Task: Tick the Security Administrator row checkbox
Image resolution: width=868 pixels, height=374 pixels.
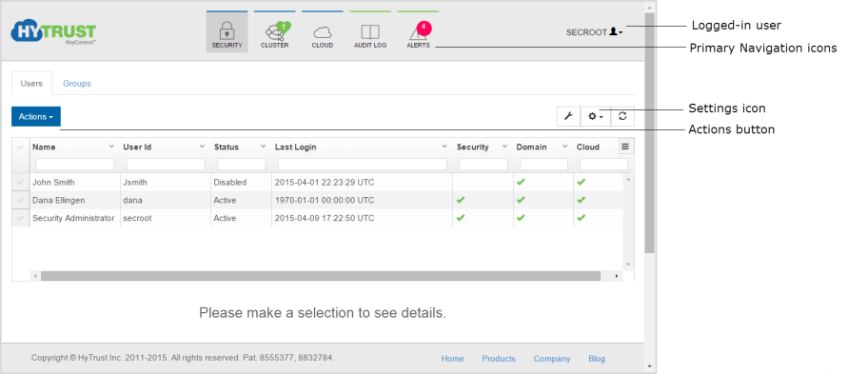Action: (x=21, y=218)
